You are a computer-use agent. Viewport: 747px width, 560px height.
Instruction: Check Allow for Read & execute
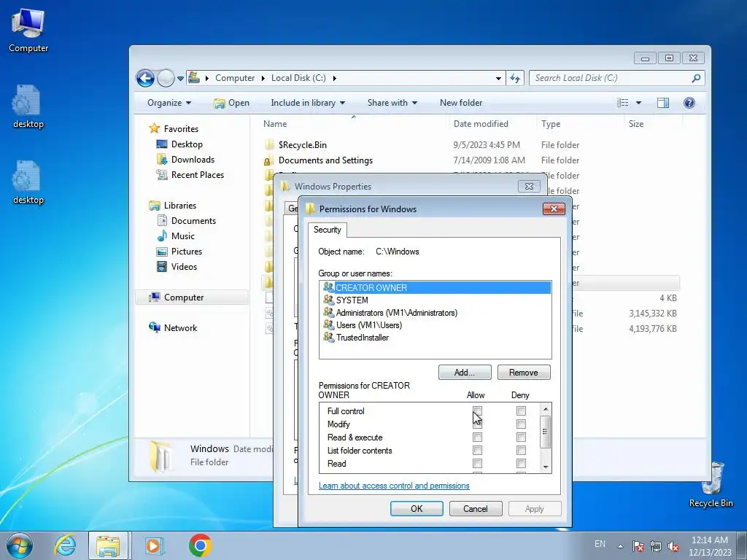pos(477,437)
